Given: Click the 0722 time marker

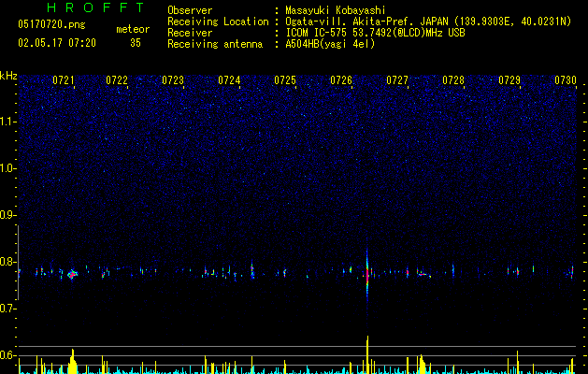Looking at the screenshot, I should click(x=117, y=80).
